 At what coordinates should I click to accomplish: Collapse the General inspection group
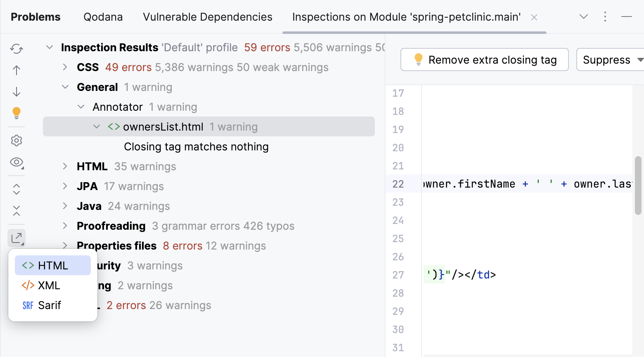click(x=65, y=87)
